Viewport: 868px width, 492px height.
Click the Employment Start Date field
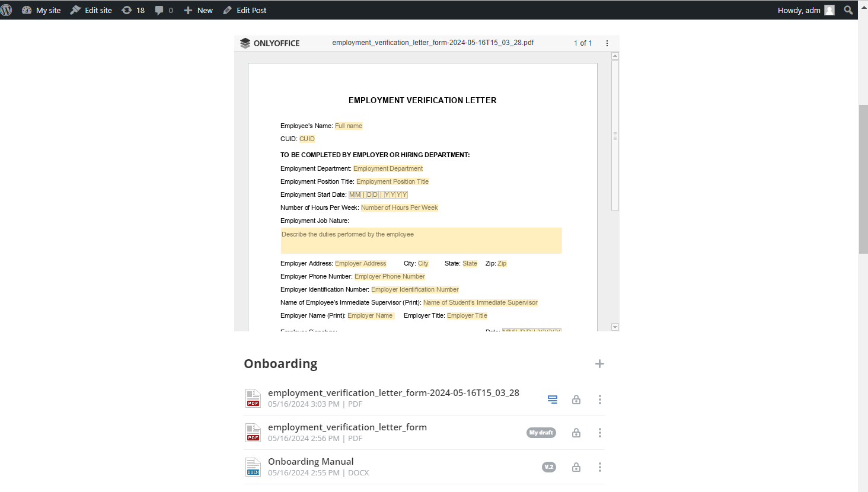tap(378, 194)
